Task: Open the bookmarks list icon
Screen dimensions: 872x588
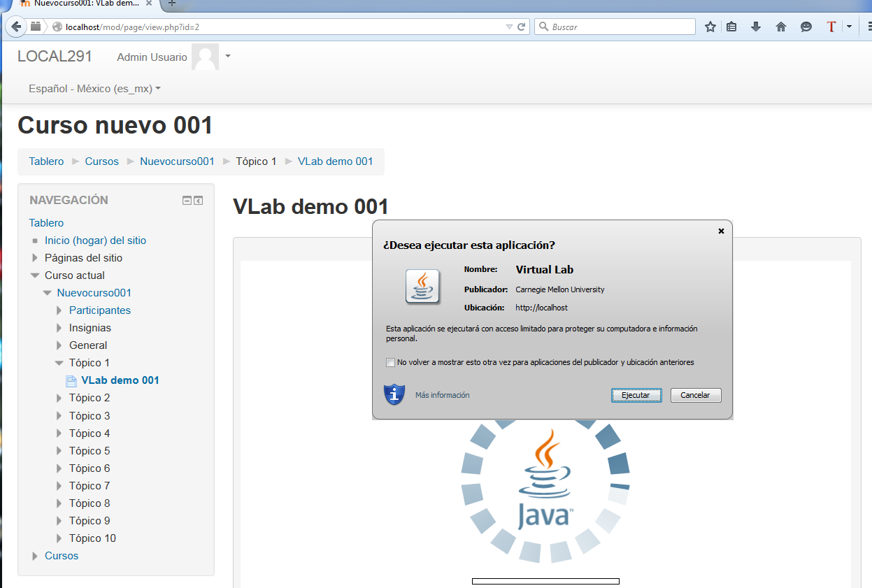Action: point(731,27)
